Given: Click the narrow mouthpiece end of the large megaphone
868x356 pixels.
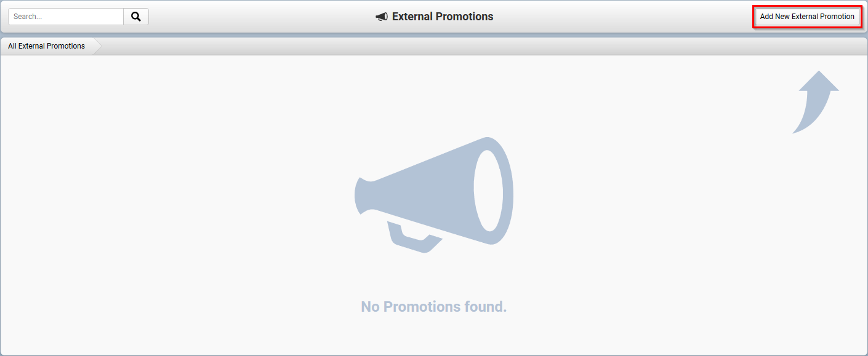Looking at the screenshot, I should (364, 196).
